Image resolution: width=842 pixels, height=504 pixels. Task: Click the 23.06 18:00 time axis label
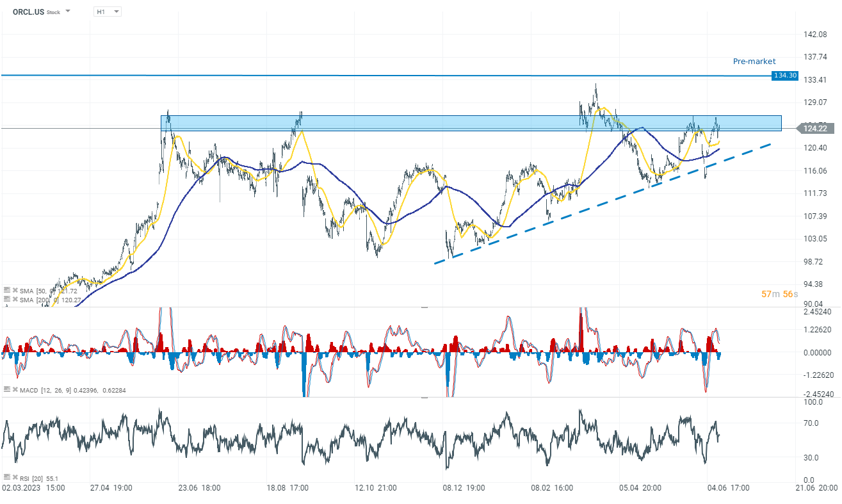pyautogui.click(x=198, y=488)
